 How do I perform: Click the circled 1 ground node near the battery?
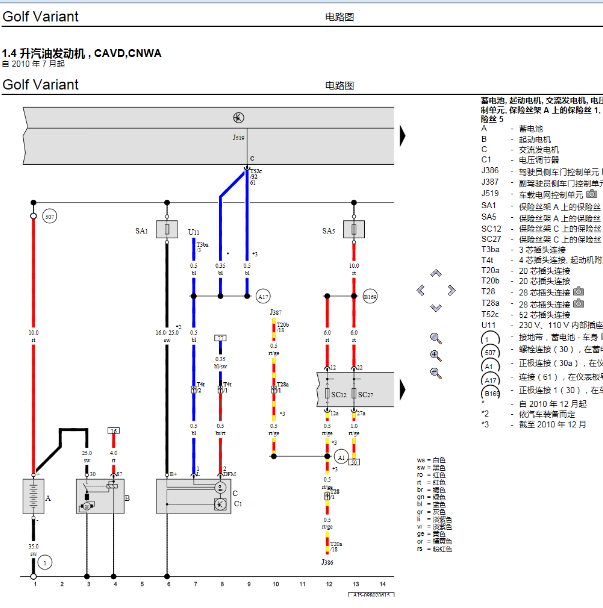(45, 562)
